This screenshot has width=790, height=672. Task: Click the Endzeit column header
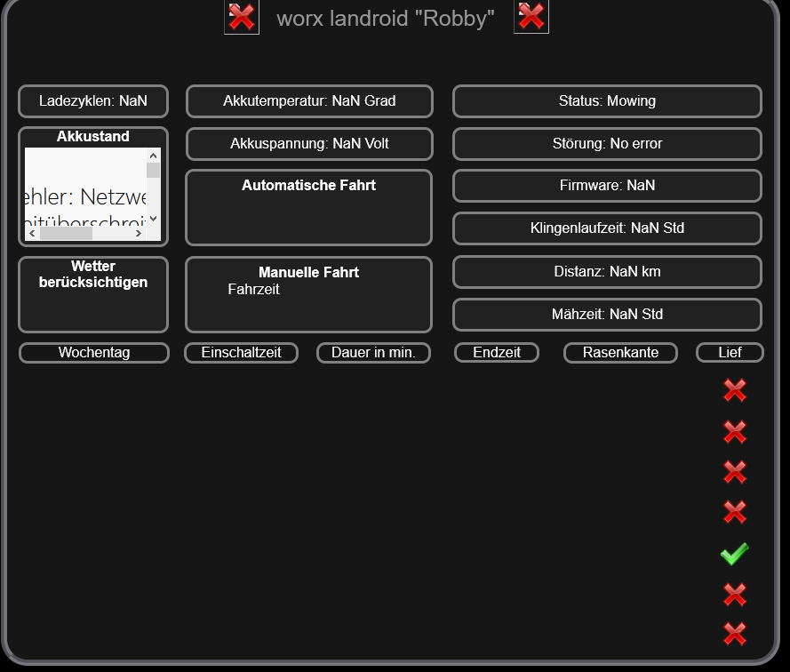(x=497, y=352)
